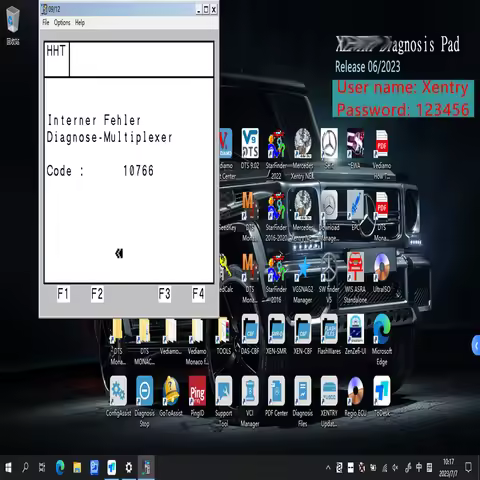
Task: Open the DAS-CBF folder icon
Action: [x=250, y=335]
